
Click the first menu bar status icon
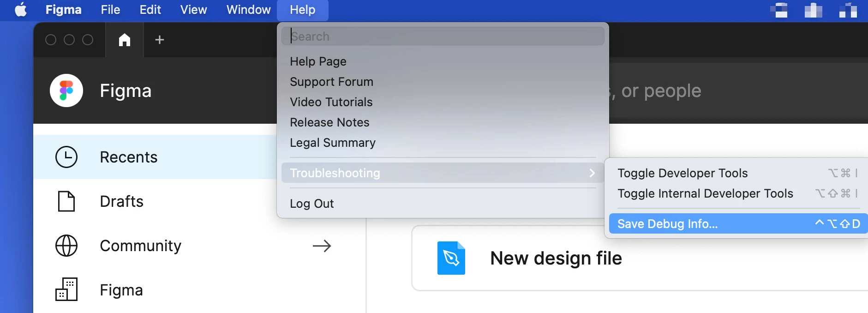(x=779, y=10)
